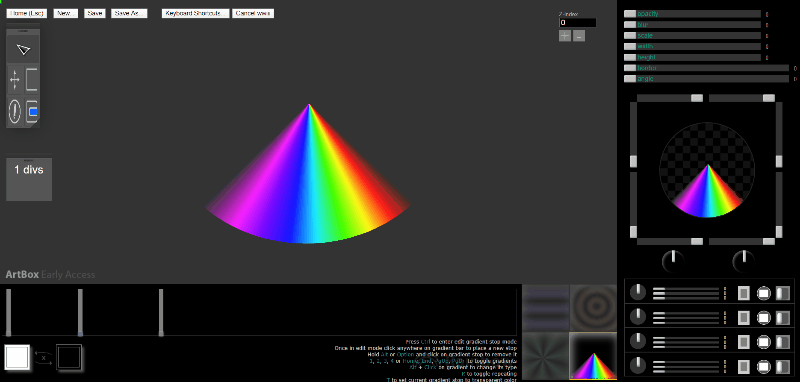The image size is (800, 382).
Task: Click the left rotary knob below preview
Action: click(x=673, y=261)
